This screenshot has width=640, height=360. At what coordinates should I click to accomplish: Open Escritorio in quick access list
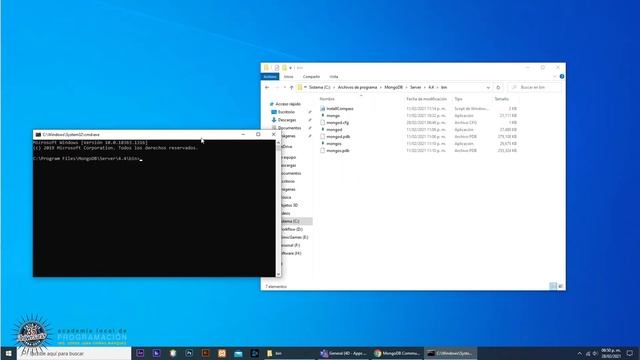[x=286, y=112]
